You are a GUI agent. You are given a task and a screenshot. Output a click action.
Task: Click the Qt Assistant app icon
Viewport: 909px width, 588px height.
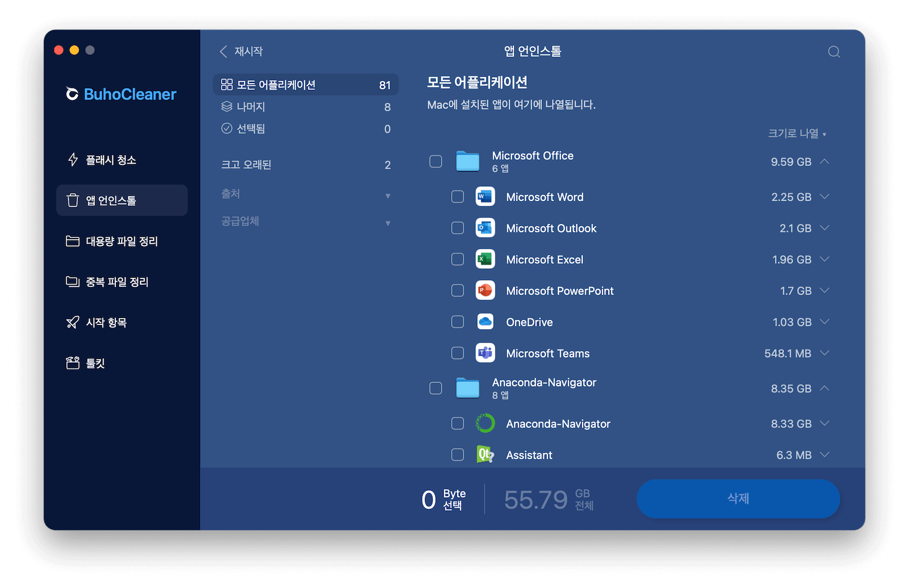(x=485, y=454)
